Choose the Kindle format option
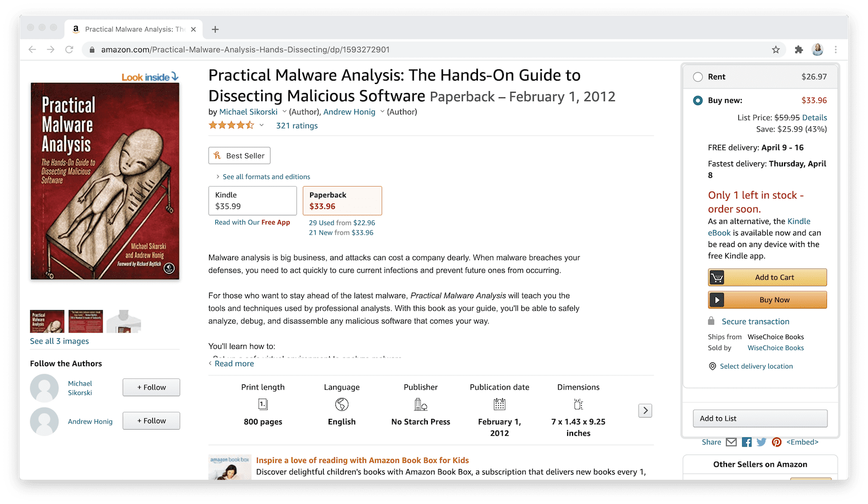 click(x=253, y=201)
